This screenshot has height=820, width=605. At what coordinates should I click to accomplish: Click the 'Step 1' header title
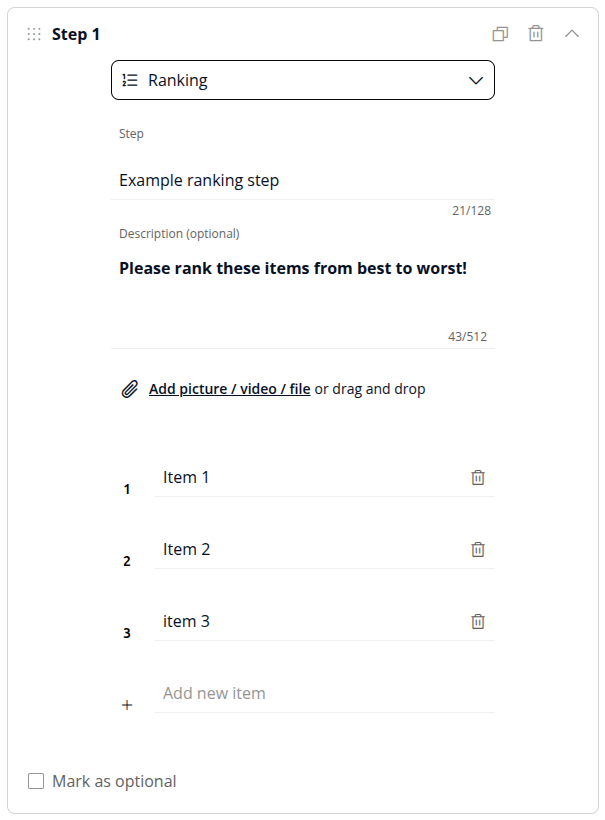coord(76,34)
